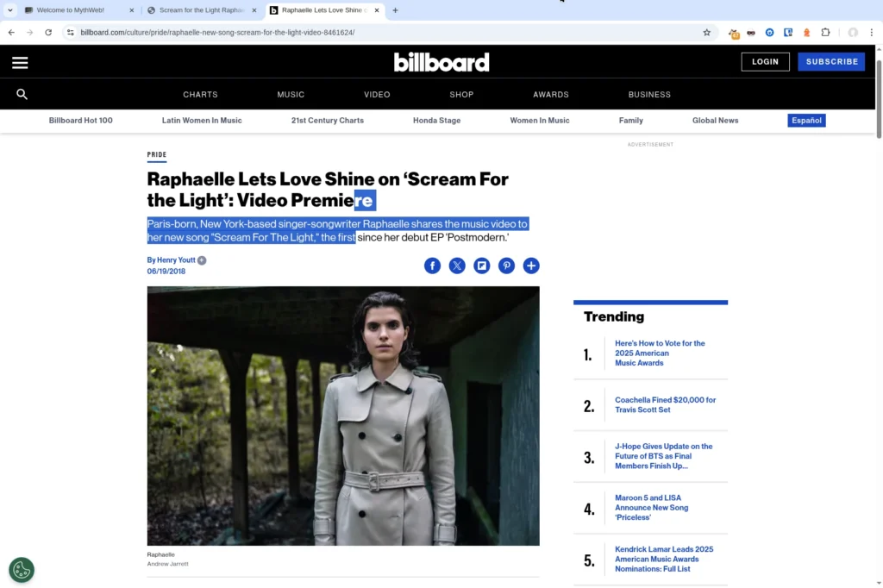The height and width of the screenshot is (588, 883).
Task: Open more share options plus icon
Action: tap(531, 266)
